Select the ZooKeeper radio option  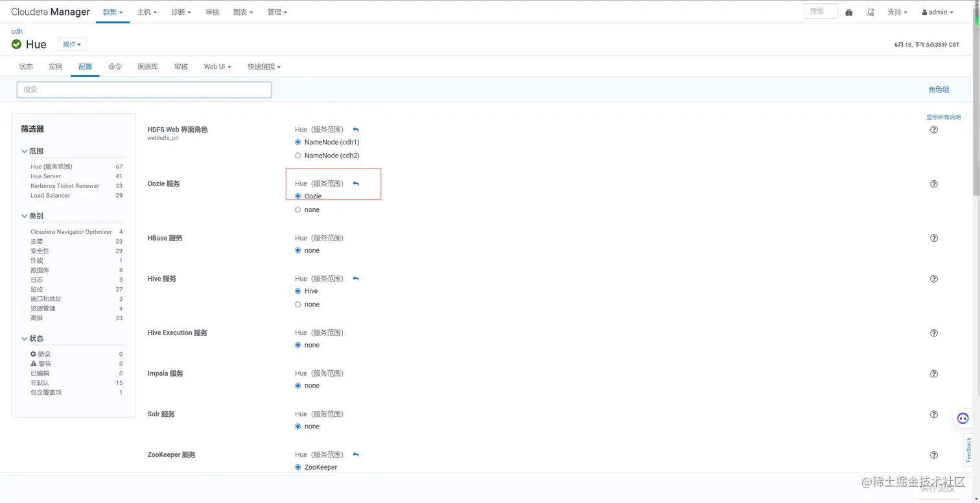click(298, 467)
